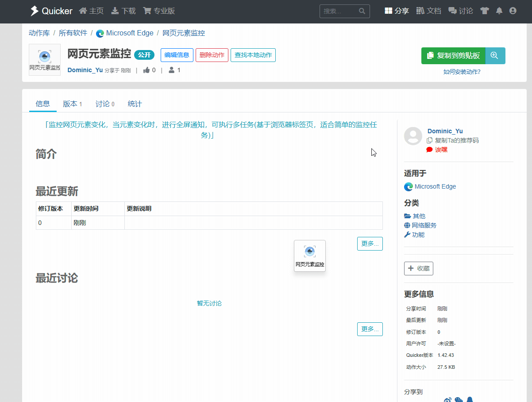Click the user count icon
Image resolution: width=532 pixels, height=402 pixels.
tap(172, 70)
